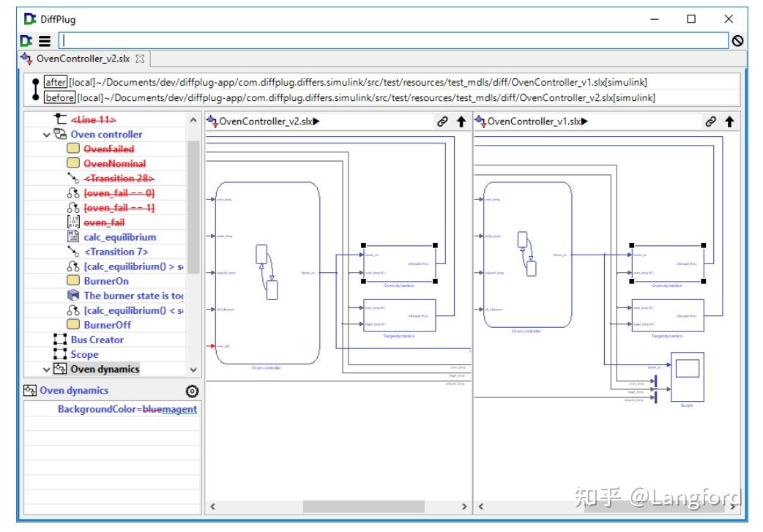This screenshot has height=532, width=763.
Task: Select the OvenFailed state item
Action: coord(108,149)
